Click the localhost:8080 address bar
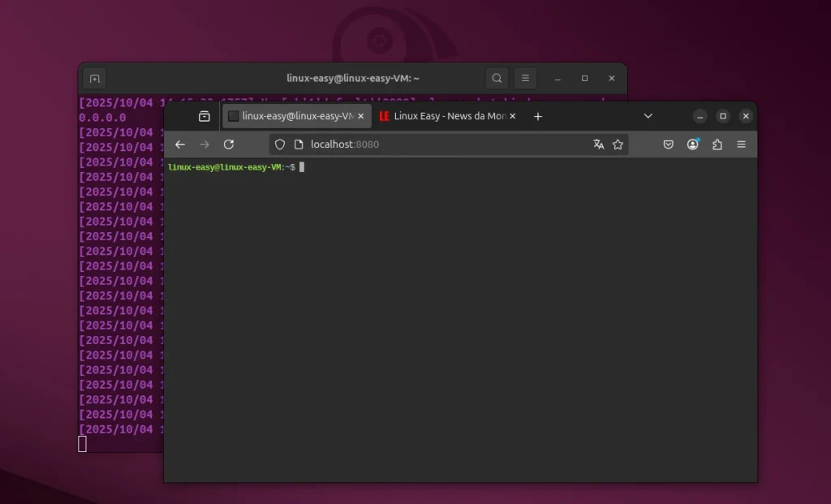The width and height of the screenshot is (831, 504). point(438,144)
